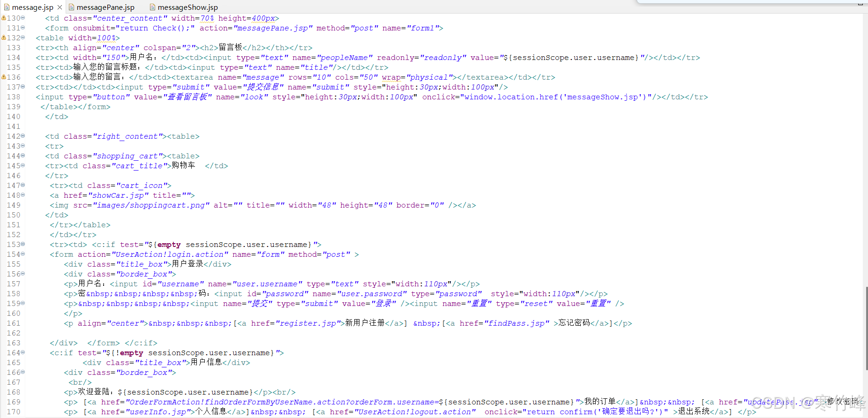
Task: Click the 购物车 text on line 145
Action: pyautogui.click(x=183, y=165)
